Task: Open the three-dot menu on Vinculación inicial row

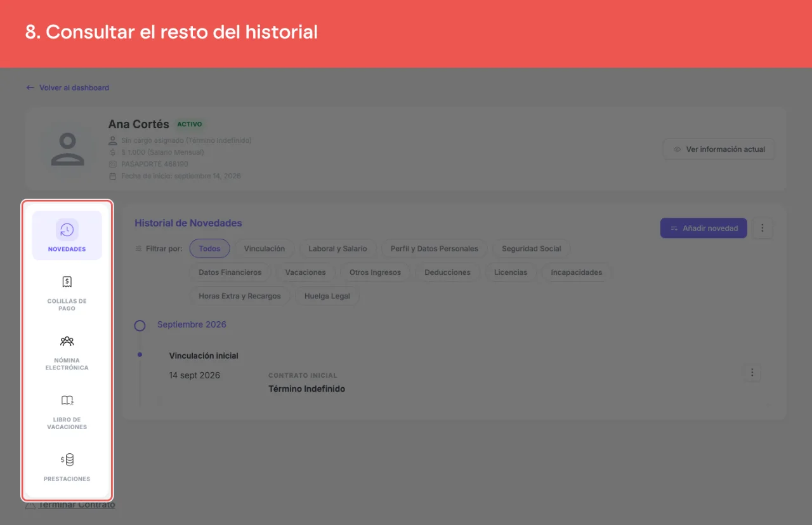Action: [752, 373]
